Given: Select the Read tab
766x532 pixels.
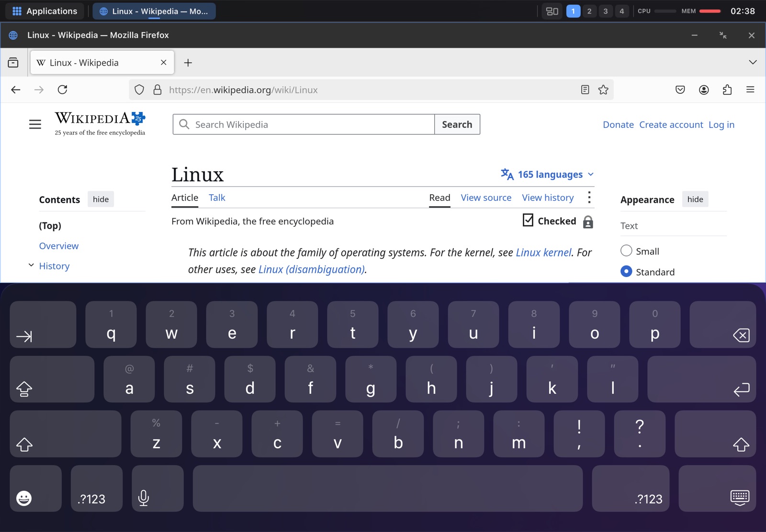Looking at the screenshot, I should click(x=439, y=198).
